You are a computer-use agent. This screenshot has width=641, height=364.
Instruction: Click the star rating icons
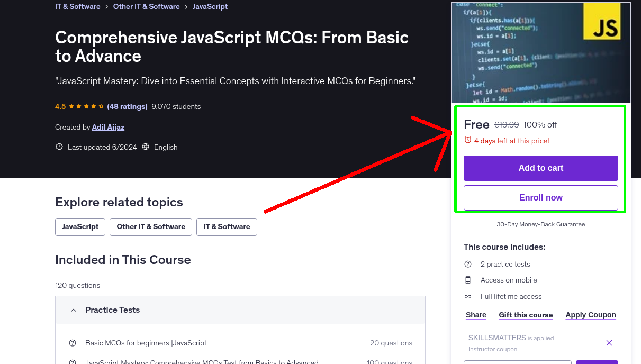pyautogui.click(x=86, y=106)
